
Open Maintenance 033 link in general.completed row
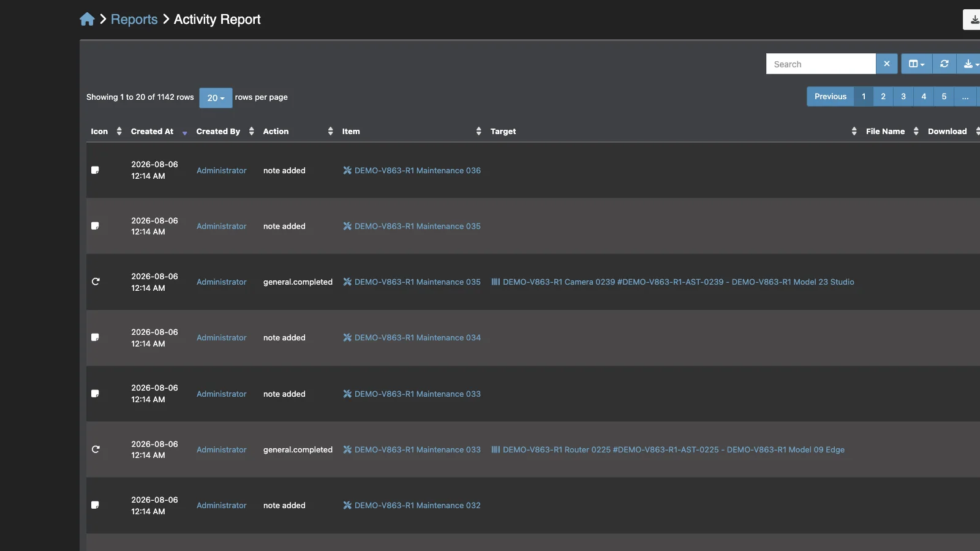tap(418, 450)
